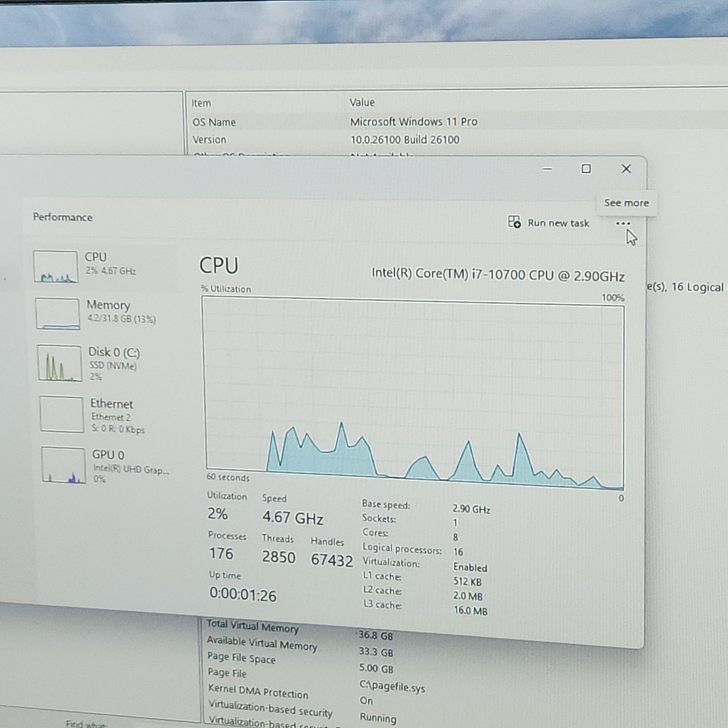Select the OS Name row in System Information
Viewport: 728px width, 728px height.
[x=456, y=122]
